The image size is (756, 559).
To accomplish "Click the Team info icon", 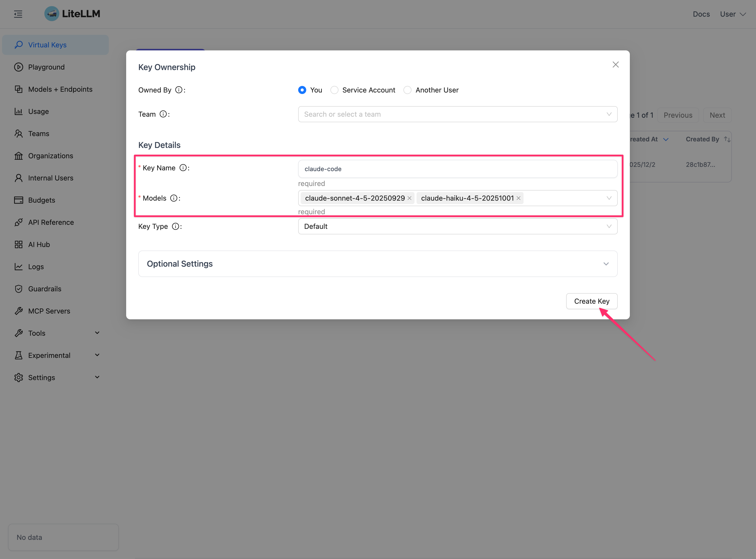I will coord(163,114).
